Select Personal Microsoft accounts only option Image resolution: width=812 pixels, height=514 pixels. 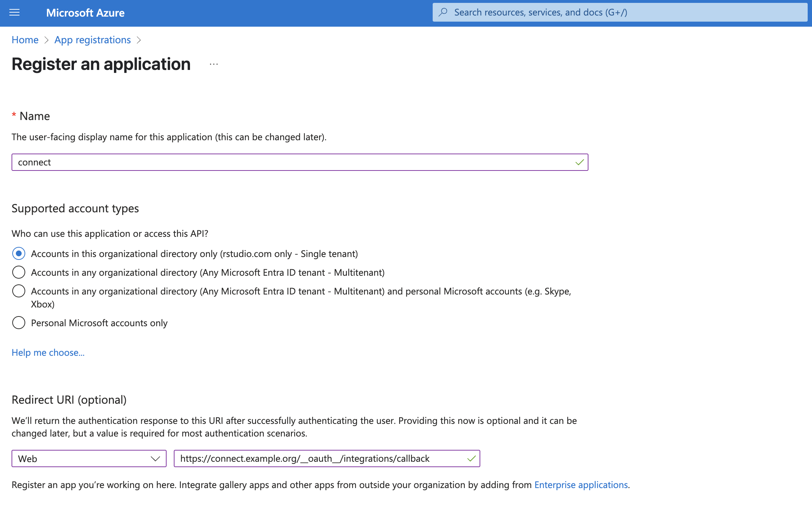[x=19, y=323]
